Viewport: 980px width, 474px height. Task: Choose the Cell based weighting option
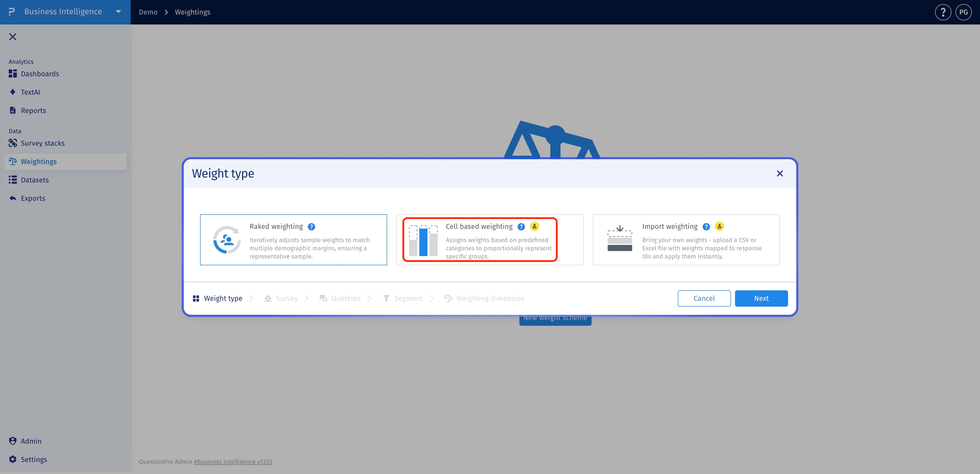490,240
